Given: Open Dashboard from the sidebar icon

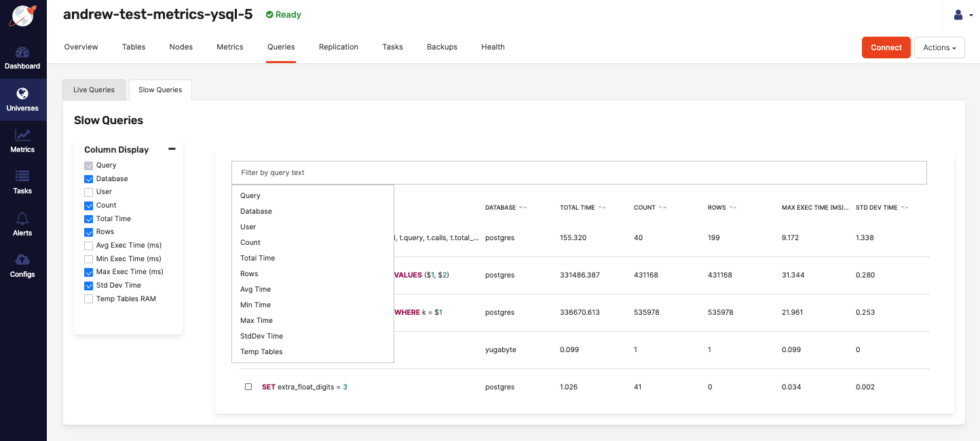Looking at the screenshot, I should tap(22, 53).
